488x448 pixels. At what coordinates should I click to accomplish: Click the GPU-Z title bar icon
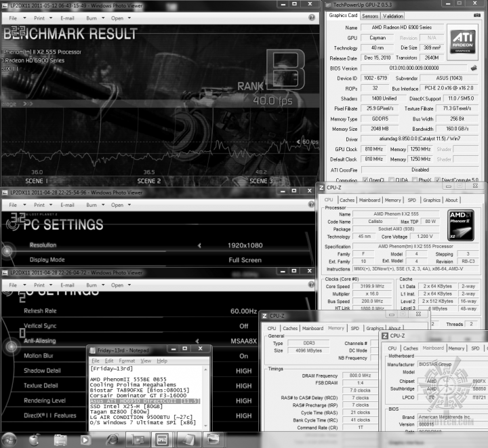328,5
